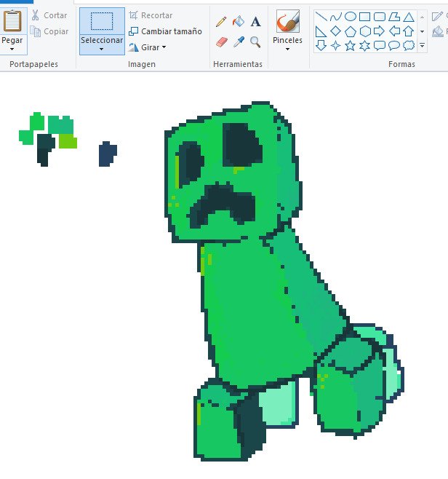
Task: Choose the Rounded rectangle shape
Action: [380, 17]
